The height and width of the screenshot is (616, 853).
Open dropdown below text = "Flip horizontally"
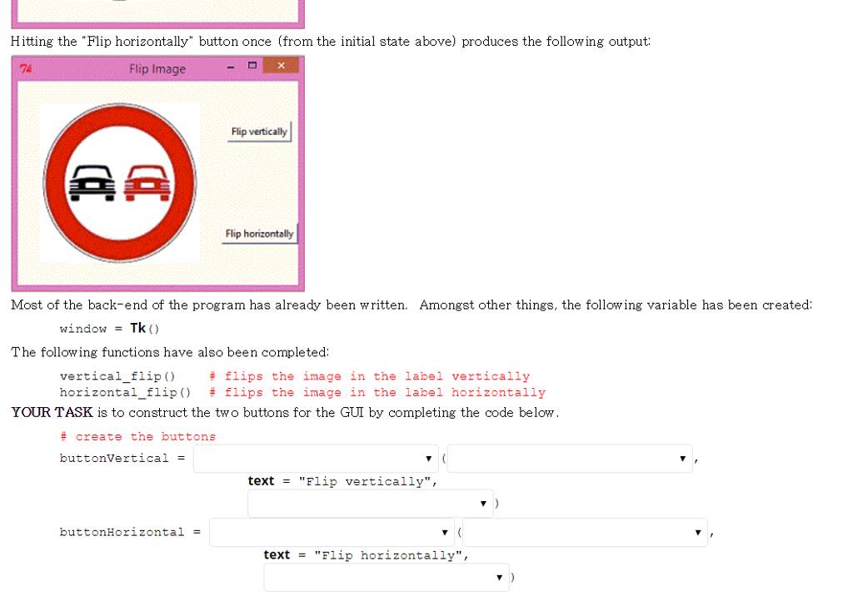(x=387, y=578)
